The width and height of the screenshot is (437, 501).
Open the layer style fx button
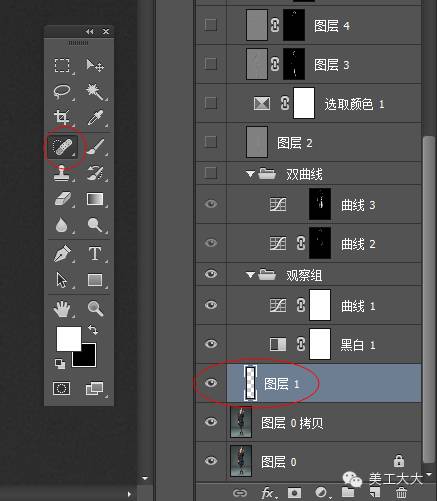tap(269, 493)
